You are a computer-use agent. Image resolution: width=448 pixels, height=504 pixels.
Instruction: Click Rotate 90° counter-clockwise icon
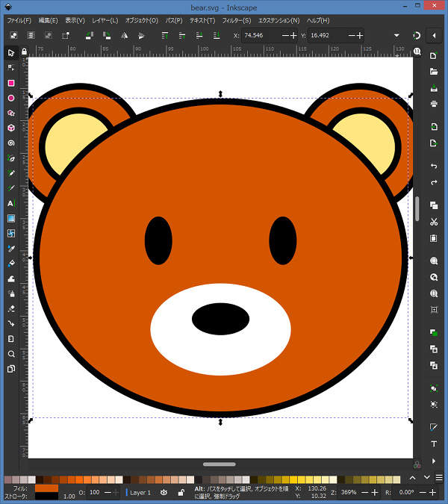[x=90, y=35]
